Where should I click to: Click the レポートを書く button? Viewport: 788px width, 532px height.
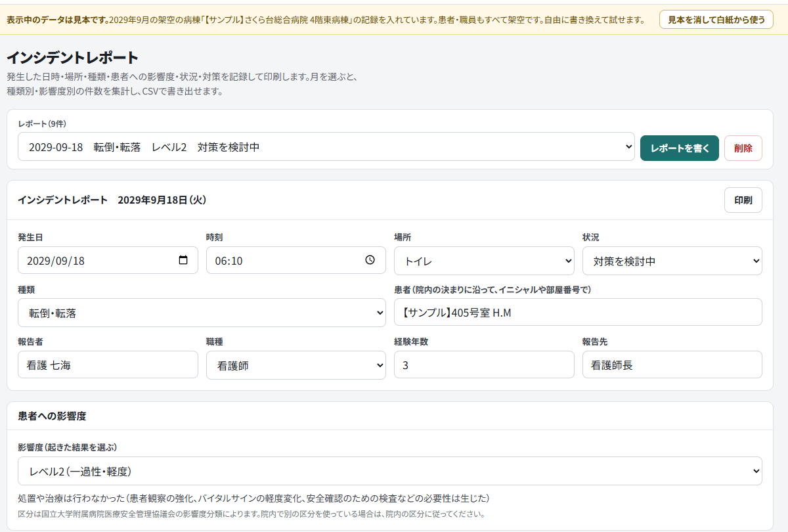[x=680, y=148]
